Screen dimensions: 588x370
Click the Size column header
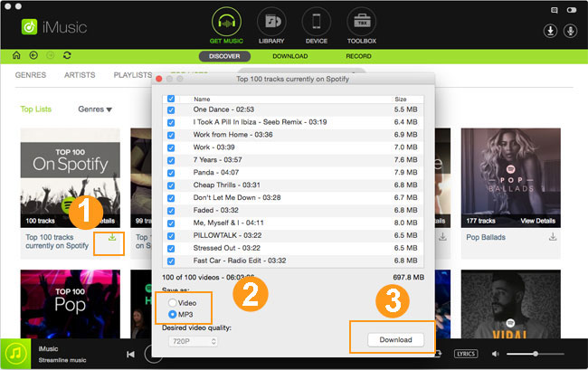tap(401, 99)
